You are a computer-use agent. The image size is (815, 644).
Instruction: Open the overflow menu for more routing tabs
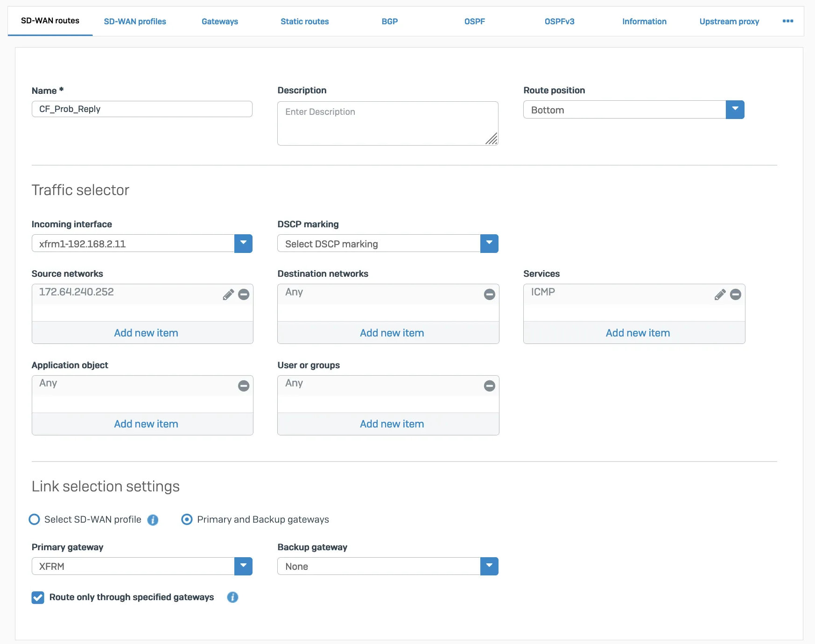788,21
